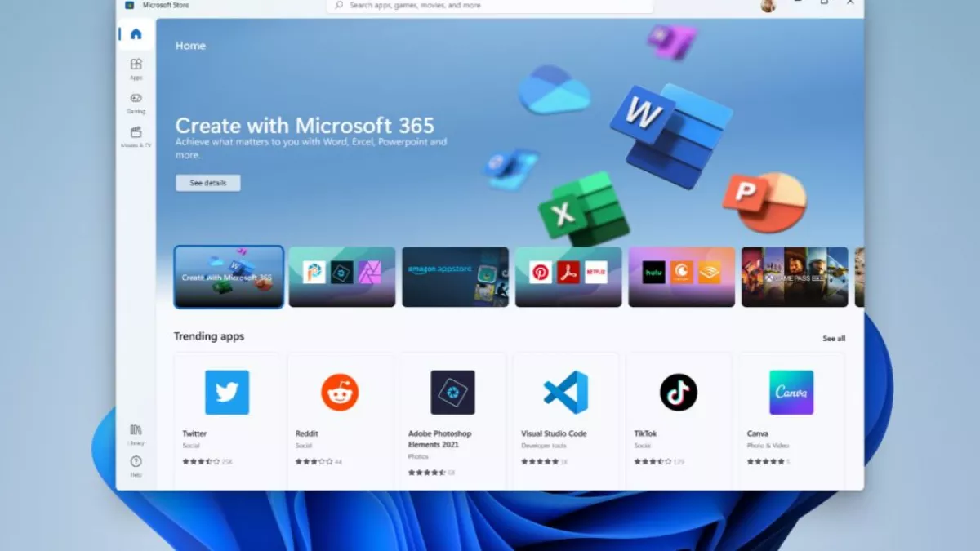The width and height of the screenshot is (980, 551).
Task: Open the Visual Studio Code icon
Action: [x=566, y=393]
